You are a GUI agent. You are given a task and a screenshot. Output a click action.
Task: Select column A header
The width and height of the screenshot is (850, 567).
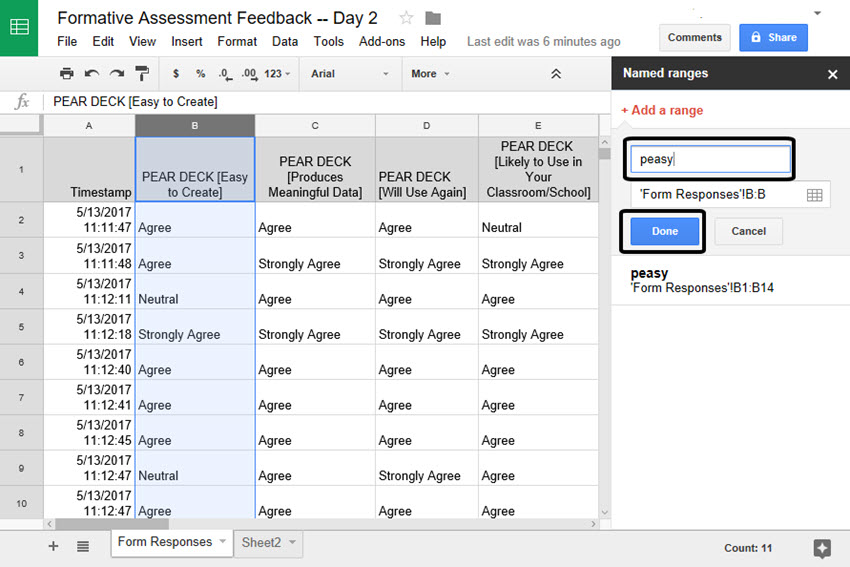tap(89, 126)
